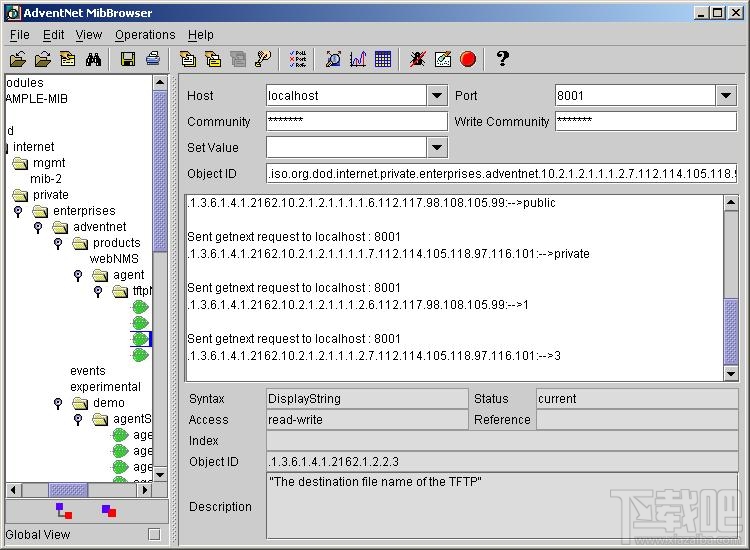Collapse the demo tree node toggle
Image resolution: width=750 pixels, height=550 pixels.
tap(58, 403)
